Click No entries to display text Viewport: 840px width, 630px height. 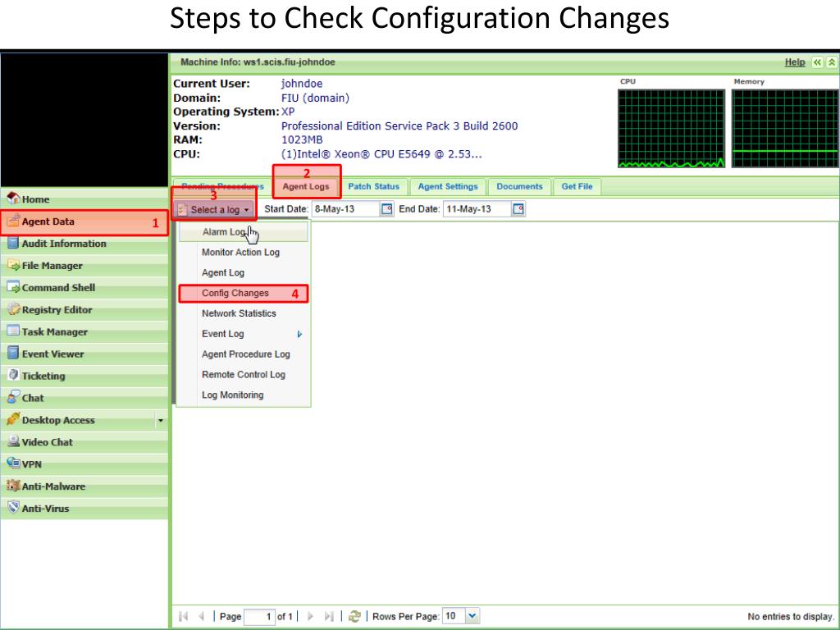coord(791,617)
